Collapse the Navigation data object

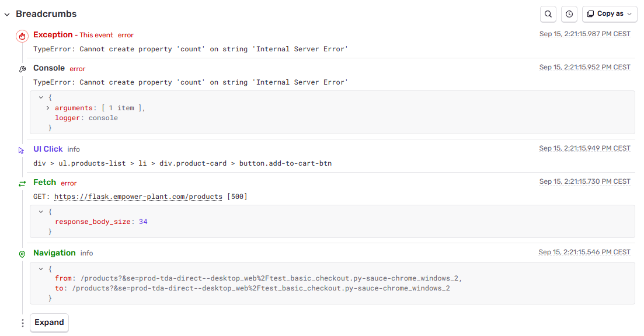(x=41, y=269)
